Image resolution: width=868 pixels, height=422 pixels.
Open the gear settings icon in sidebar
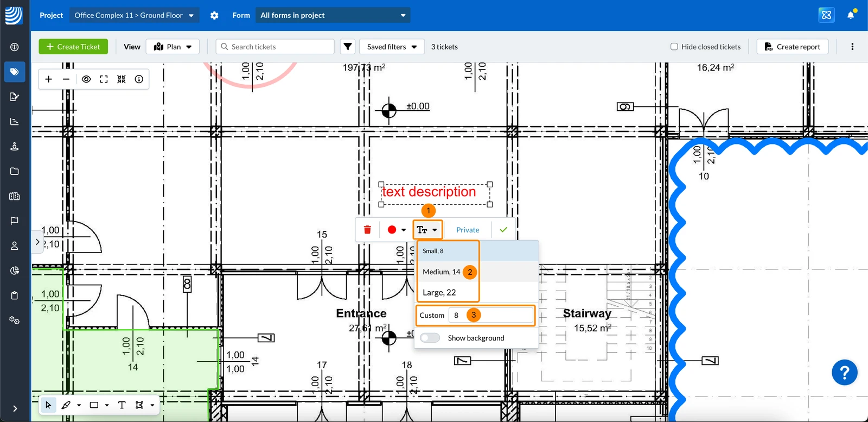click(x=15, y=320)
